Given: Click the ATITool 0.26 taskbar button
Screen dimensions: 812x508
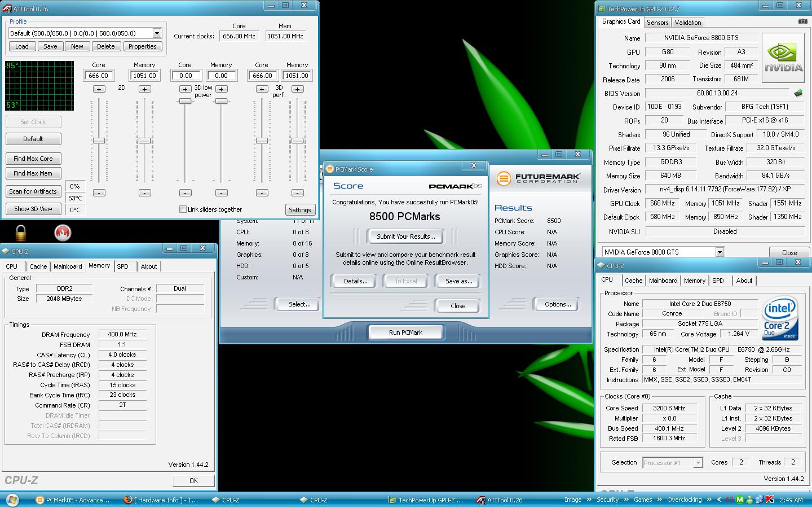Looking at the screenshot, I should point(500,500).
